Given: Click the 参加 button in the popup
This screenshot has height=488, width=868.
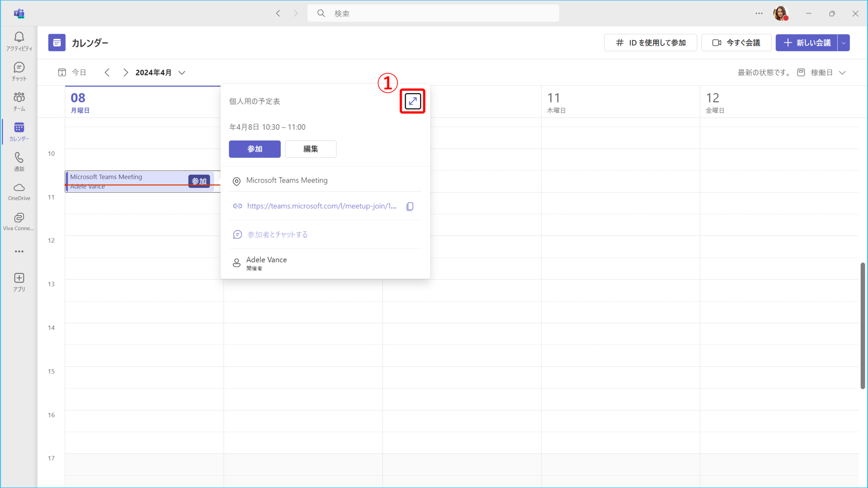Looking at the screenshot, I should tap(255, 149).
